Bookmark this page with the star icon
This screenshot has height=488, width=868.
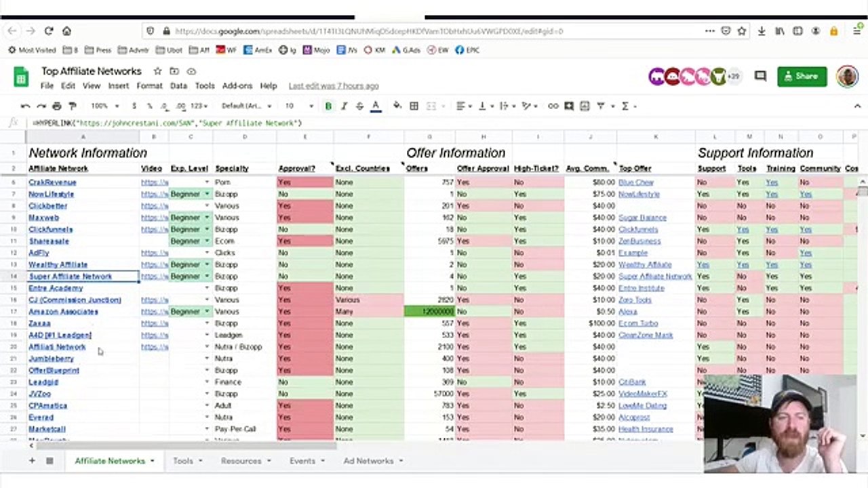pyautogui.click(x=742, y=31)
